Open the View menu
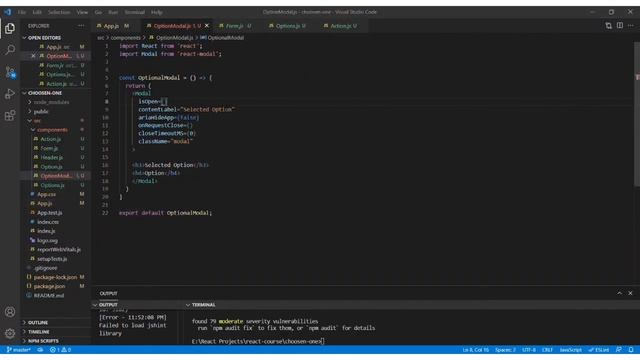 click(82, 12)
